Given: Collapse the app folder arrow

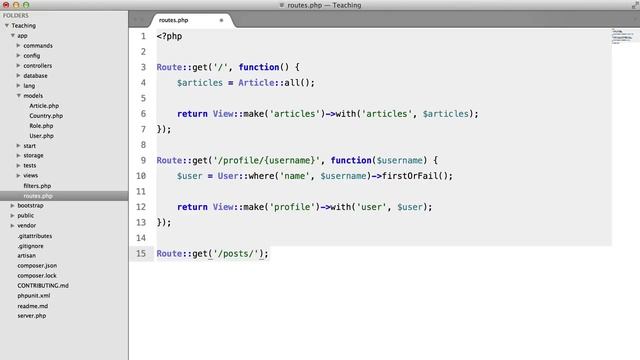Looking at the screenshot, I should (13, 36).
